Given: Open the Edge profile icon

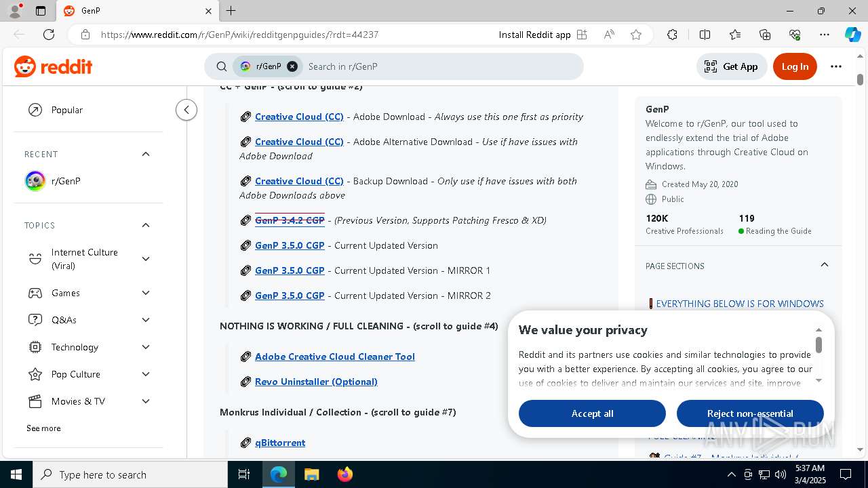Looking at the screenshot, I should [15, 11].
